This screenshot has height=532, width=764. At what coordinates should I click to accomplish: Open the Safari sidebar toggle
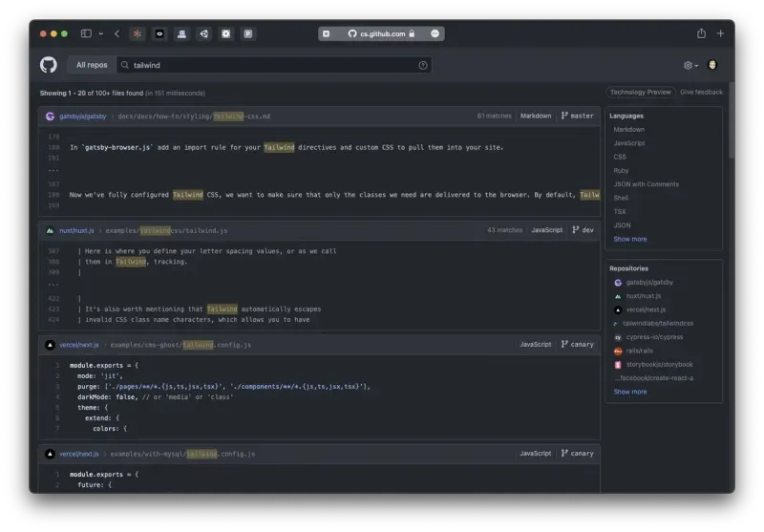click(86, 33)
